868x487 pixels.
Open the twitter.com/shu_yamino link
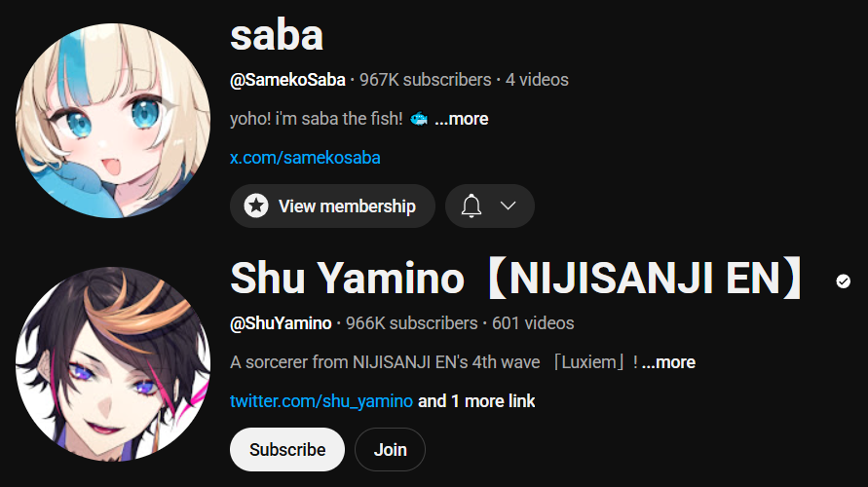pos(321,400)
